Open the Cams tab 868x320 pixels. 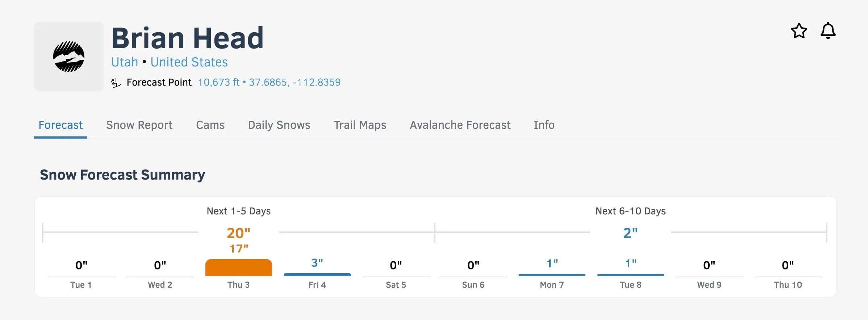210,125
